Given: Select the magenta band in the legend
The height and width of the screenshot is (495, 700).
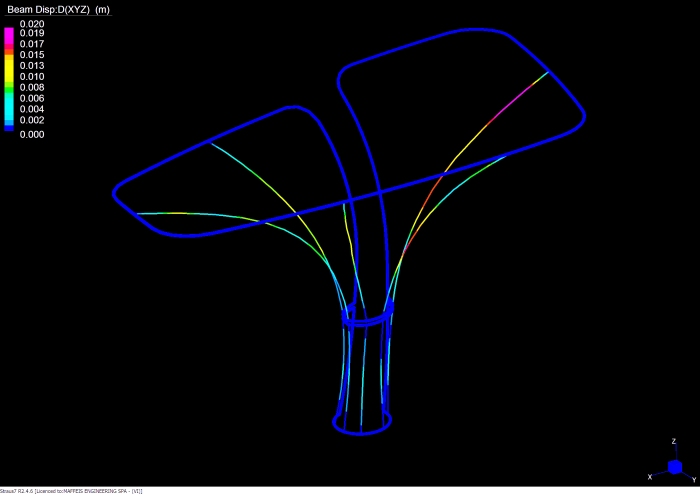Looking at the screenshot, I should pos(9,34).
